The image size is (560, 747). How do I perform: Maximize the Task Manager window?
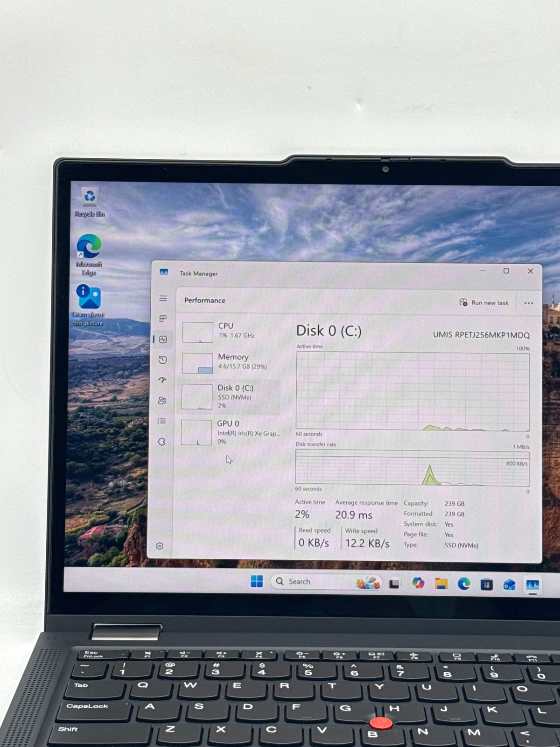coord(506,271)
